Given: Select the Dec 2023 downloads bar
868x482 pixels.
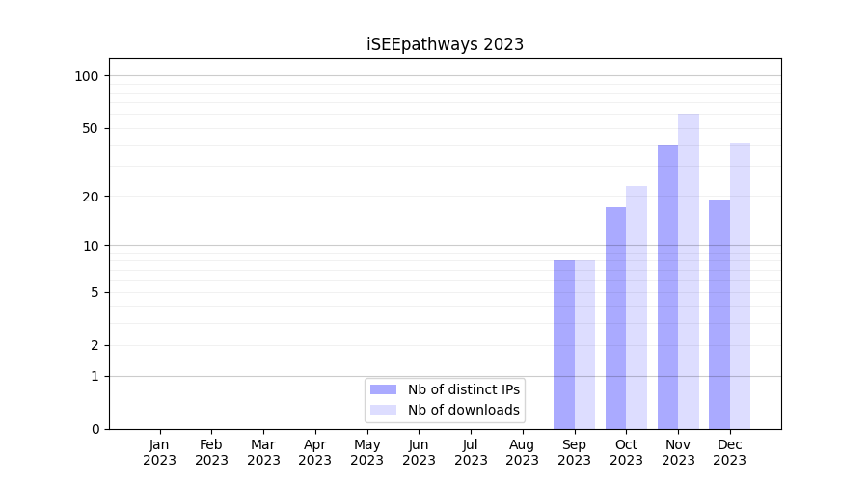Looking at the screenshot, I should tap(740, 285).
